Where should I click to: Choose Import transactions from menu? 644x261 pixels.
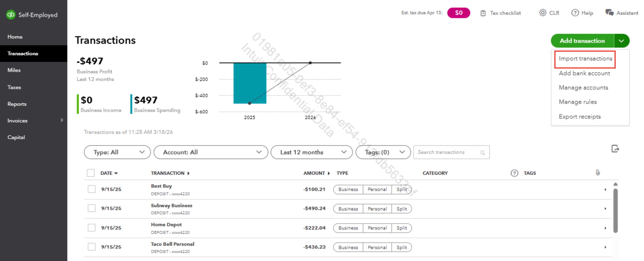click(585, 59)
